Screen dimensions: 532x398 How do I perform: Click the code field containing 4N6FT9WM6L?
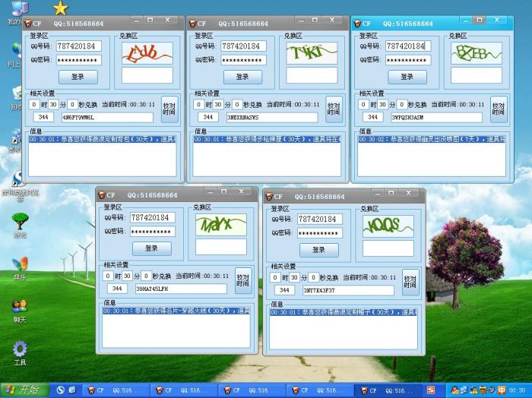pyautogui.click(x=107, y=117)
